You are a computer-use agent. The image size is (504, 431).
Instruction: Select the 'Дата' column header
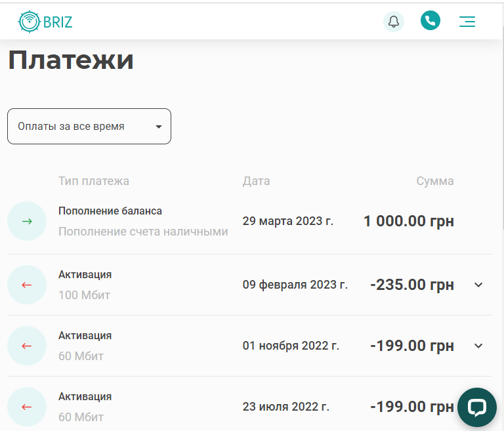256,181
